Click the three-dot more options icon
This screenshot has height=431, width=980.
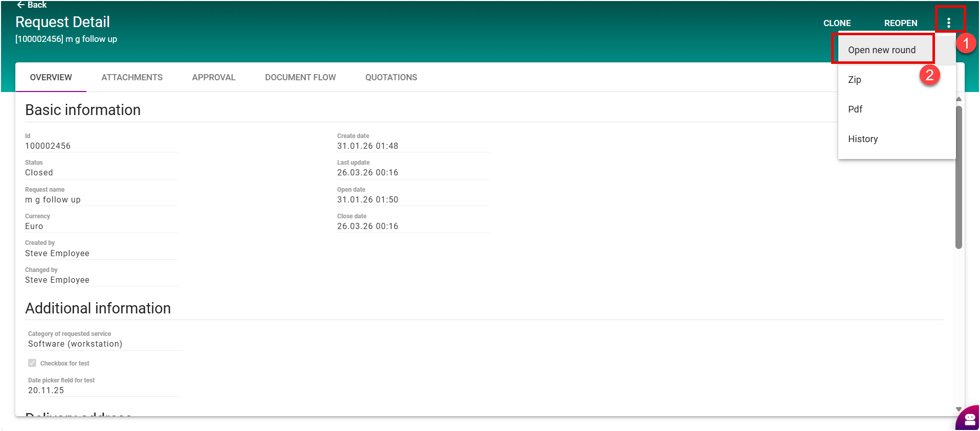948,22
